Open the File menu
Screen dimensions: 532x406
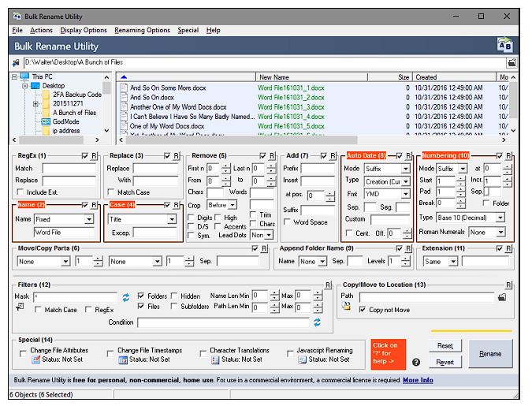pos(17,30)
